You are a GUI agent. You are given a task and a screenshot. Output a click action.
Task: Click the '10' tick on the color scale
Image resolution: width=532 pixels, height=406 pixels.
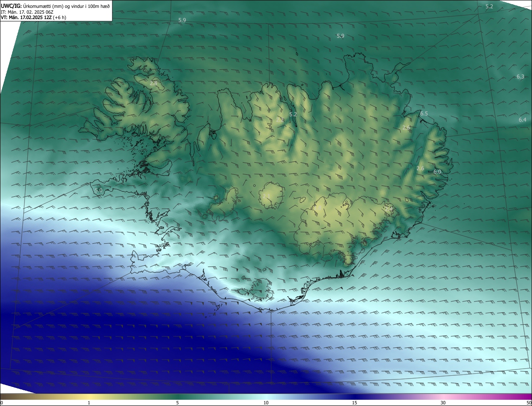(x=266, y=403)
